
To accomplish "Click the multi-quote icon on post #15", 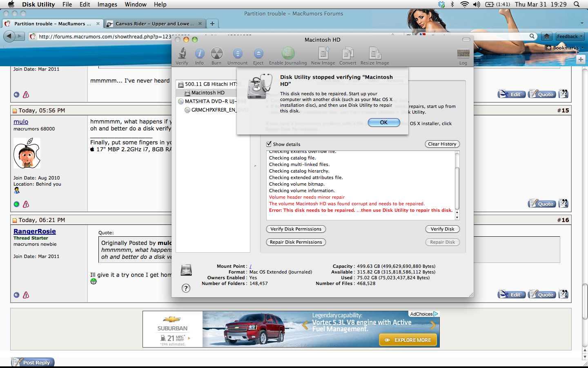I will tap(563, 203).
